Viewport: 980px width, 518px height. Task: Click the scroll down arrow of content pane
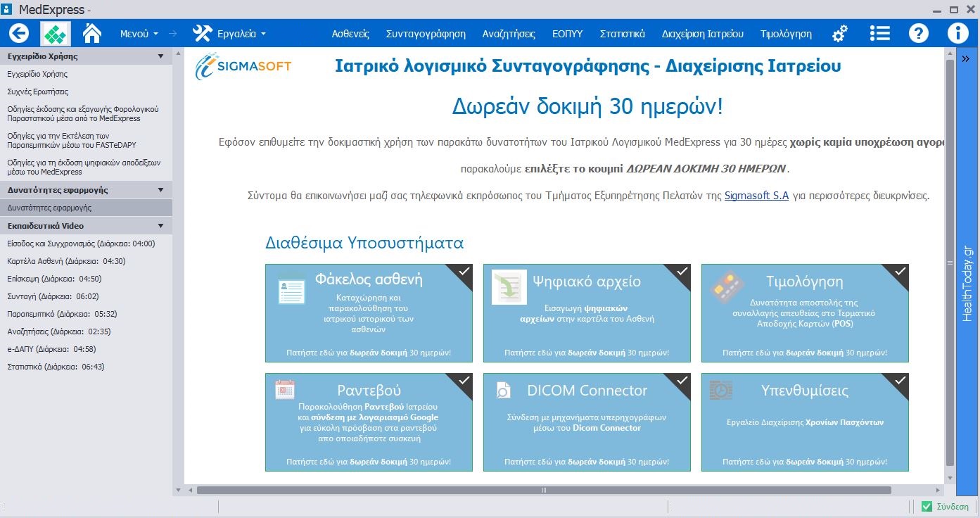tap(950, 479)
